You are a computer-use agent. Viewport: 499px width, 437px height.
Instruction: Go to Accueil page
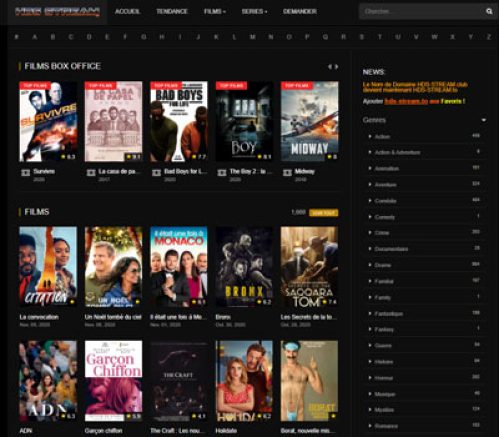(x=127, y=11)
